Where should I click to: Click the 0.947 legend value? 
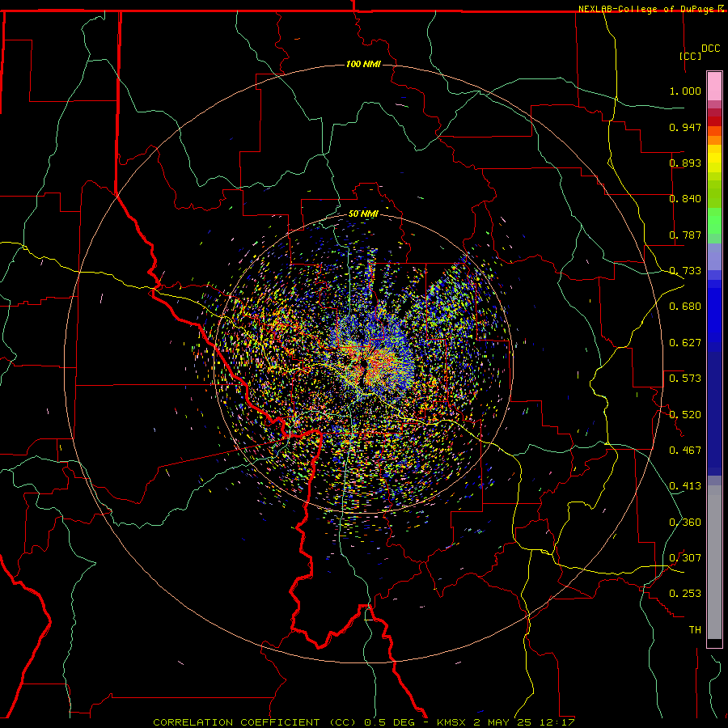tap(685, 127)
